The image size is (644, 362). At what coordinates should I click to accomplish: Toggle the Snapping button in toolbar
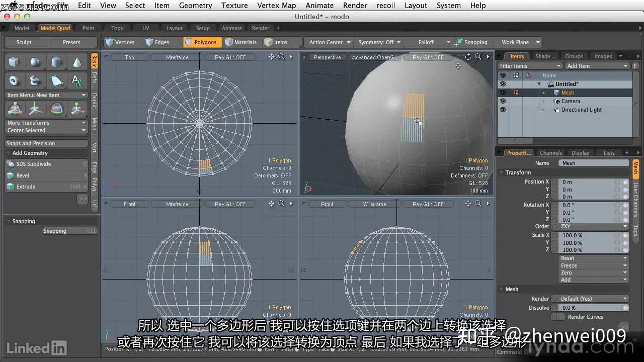coord(471,42)
